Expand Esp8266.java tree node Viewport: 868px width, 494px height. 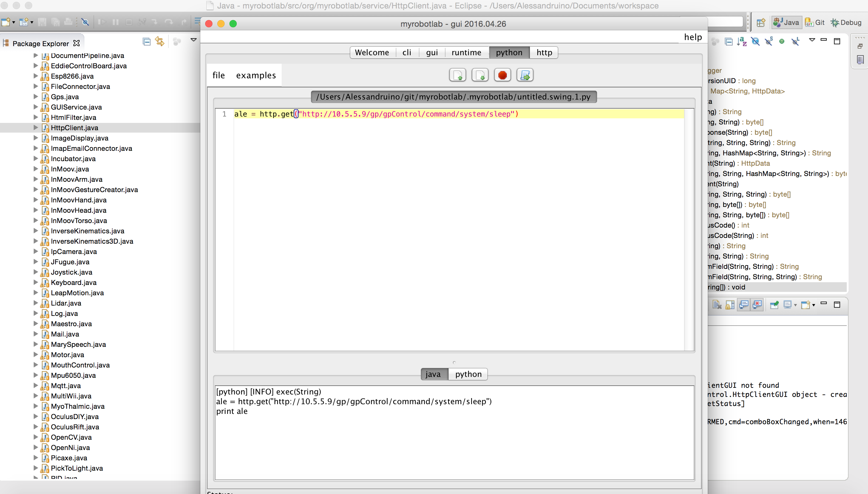[36, 76]
